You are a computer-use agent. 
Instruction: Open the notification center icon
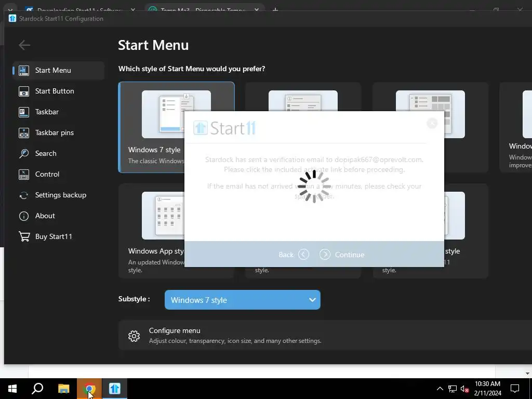click(515, 389)
